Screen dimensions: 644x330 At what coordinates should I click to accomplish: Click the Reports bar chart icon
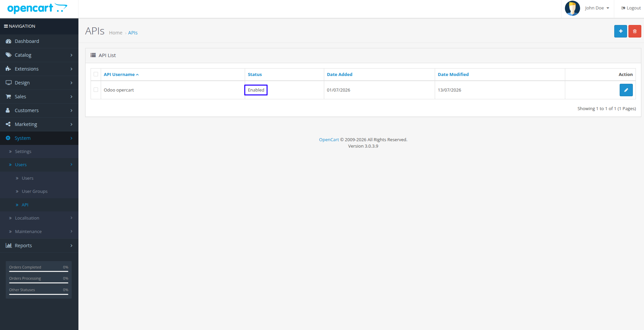[8, 246]
